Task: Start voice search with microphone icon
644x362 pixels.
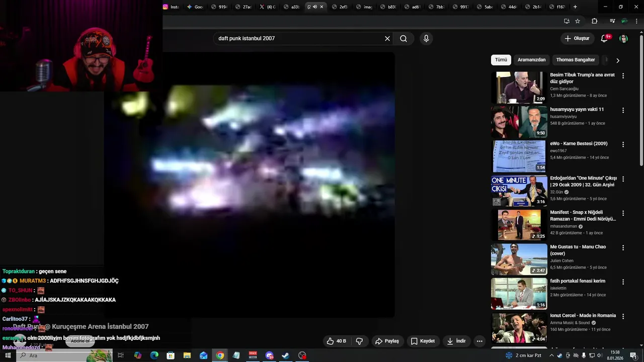Action: click(x=426, y=39)
